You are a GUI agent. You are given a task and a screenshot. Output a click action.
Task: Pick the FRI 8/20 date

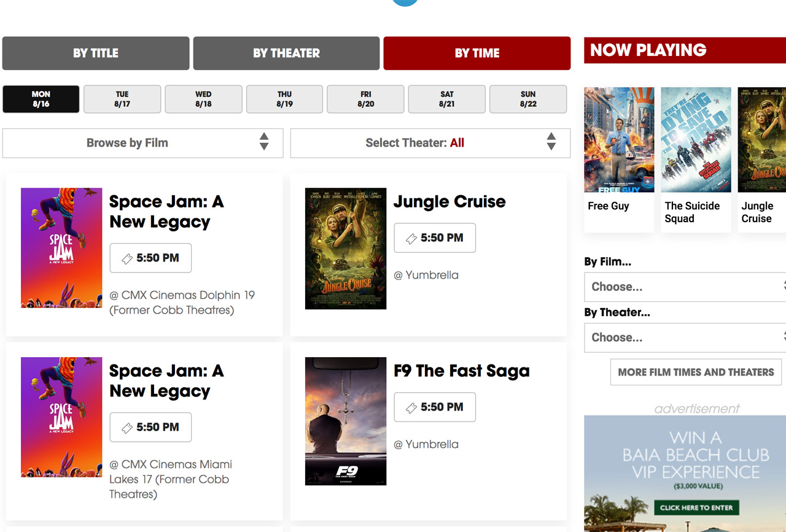click(365, 99)
